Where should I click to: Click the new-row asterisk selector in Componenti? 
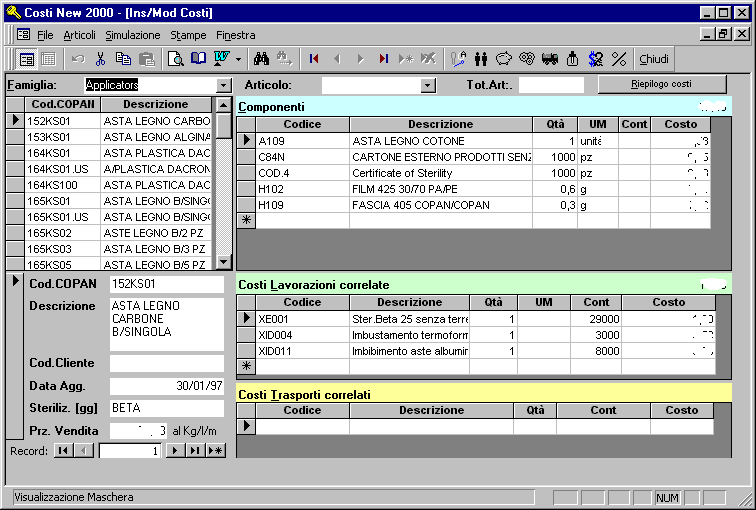tap(246, 220)
